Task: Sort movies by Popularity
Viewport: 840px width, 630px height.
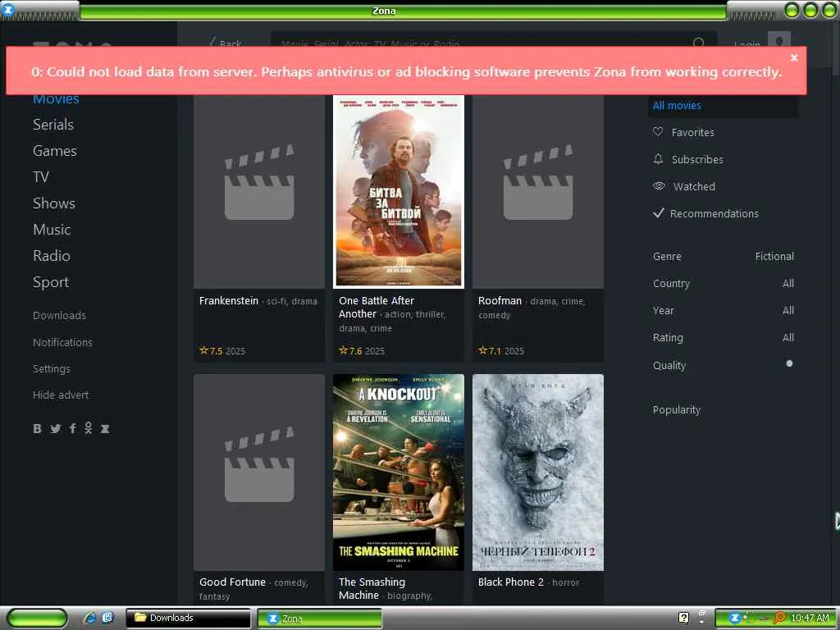Action: click(676, 410)
